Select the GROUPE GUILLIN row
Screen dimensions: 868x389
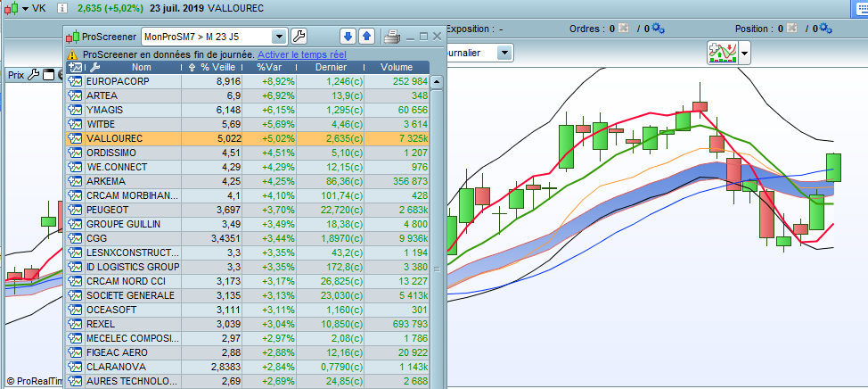tap(248, 224)
